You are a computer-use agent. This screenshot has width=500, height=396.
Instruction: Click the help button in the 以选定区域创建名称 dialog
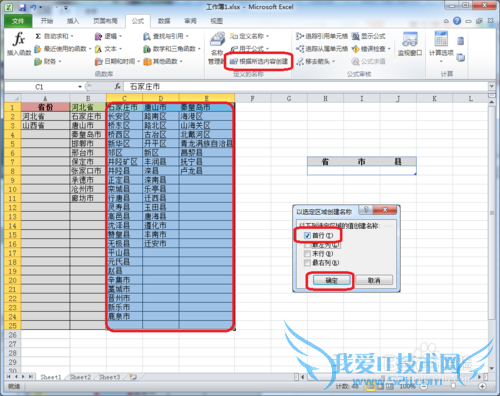click(366, 210)
